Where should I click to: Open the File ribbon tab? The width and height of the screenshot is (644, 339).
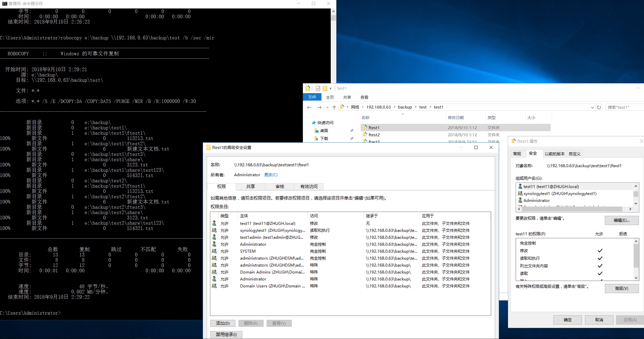click(x=312, y=97)
